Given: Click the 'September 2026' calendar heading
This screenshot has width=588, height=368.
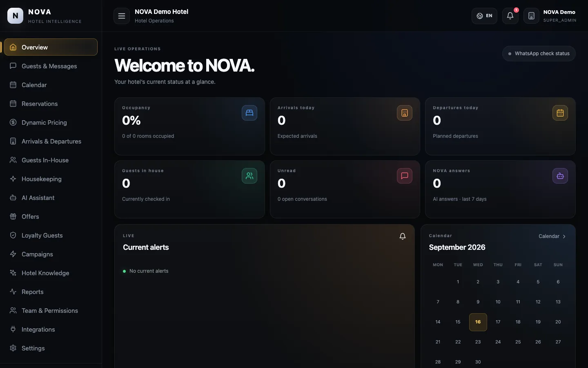Looking at the screenshot, I should click(x=457, y=247).
